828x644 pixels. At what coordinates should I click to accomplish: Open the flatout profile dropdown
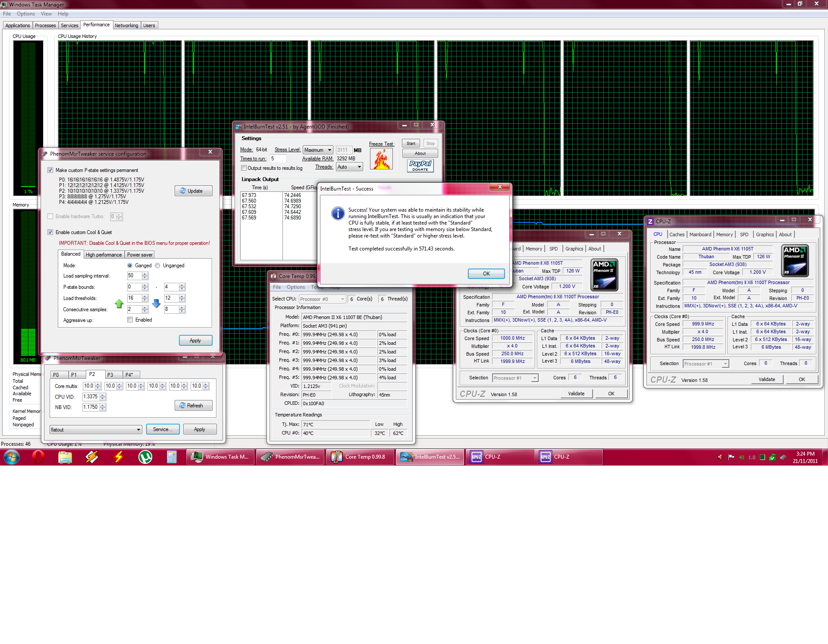(x=96, y=430)
